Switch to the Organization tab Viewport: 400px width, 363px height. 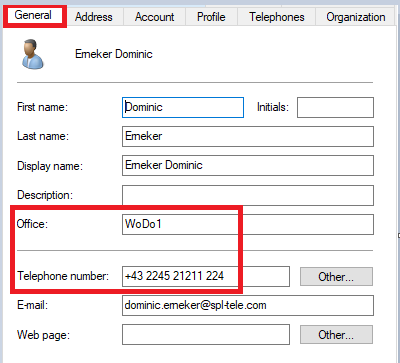pos(356,17)
